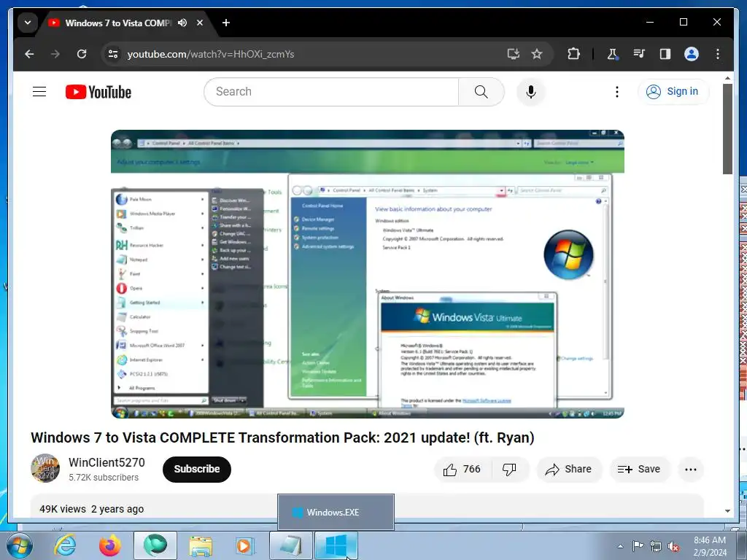Go back to the previous page
Viewport: 747px width, 560px height.
point(29,54)
